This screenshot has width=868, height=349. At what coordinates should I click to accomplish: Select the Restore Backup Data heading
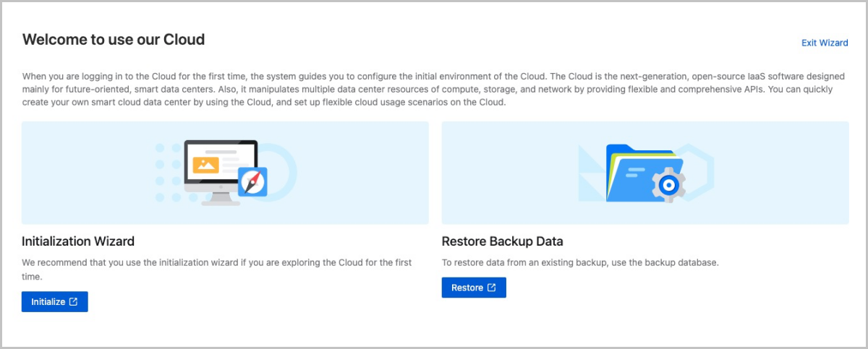point(502,241)
